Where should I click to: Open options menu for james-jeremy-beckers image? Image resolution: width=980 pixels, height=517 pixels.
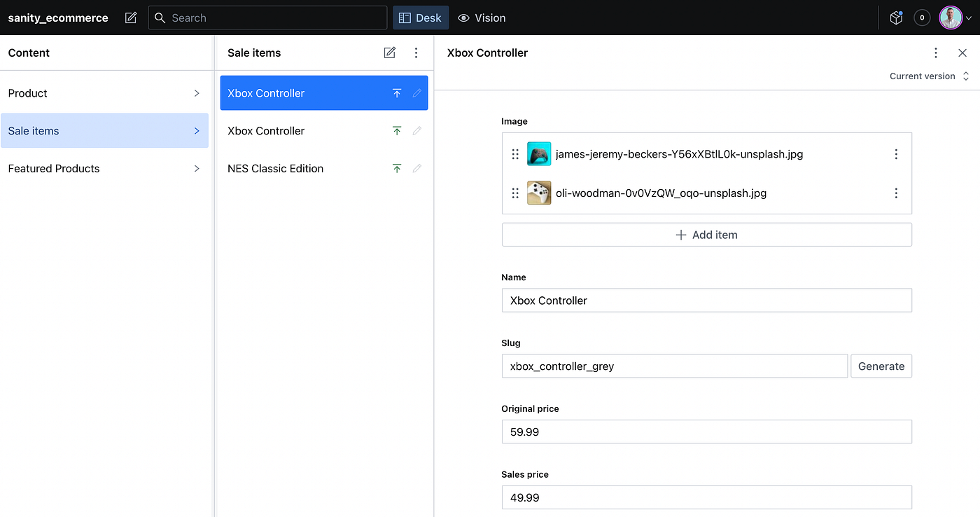896,154
